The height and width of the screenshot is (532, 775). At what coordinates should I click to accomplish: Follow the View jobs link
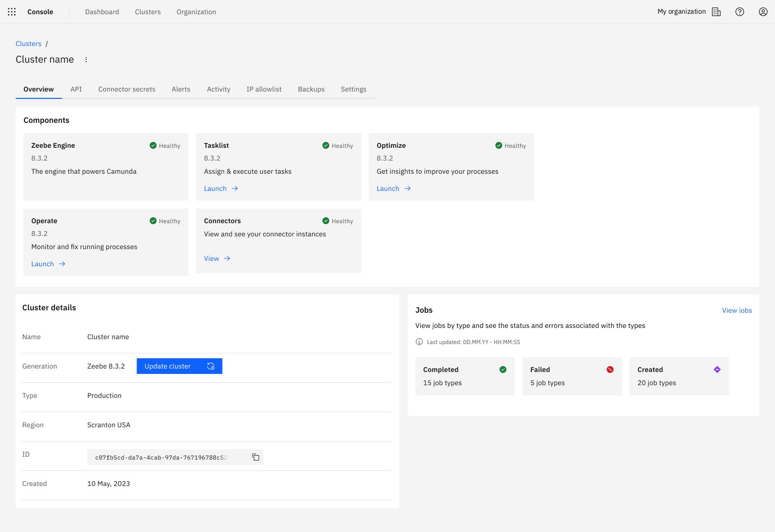click(737, 310)
